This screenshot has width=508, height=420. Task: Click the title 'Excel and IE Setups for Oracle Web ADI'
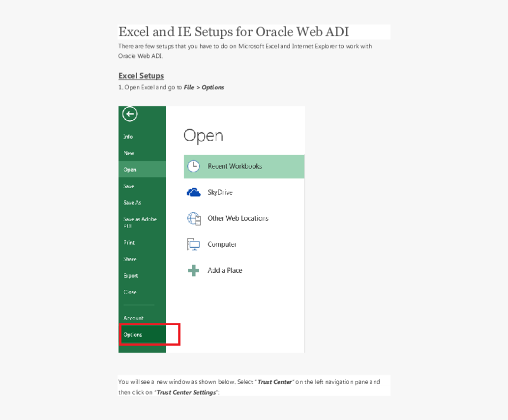point(233,32)
